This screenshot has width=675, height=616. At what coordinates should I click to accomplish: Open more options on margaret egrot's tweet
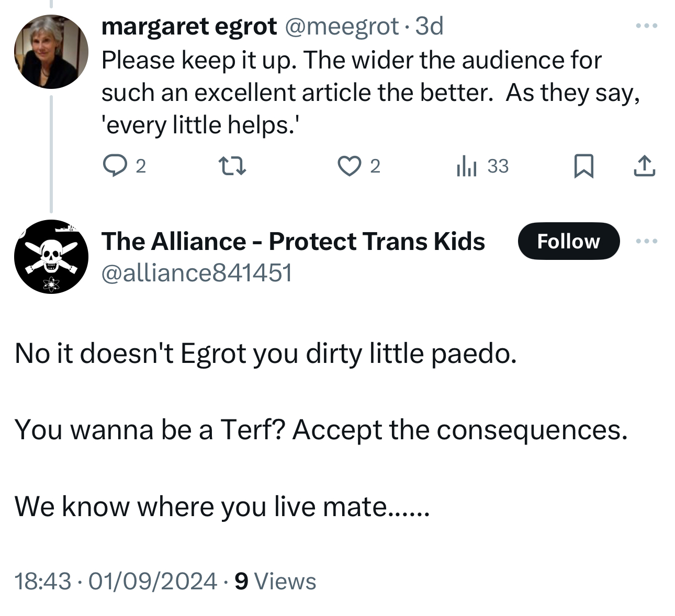pos(646,26)
